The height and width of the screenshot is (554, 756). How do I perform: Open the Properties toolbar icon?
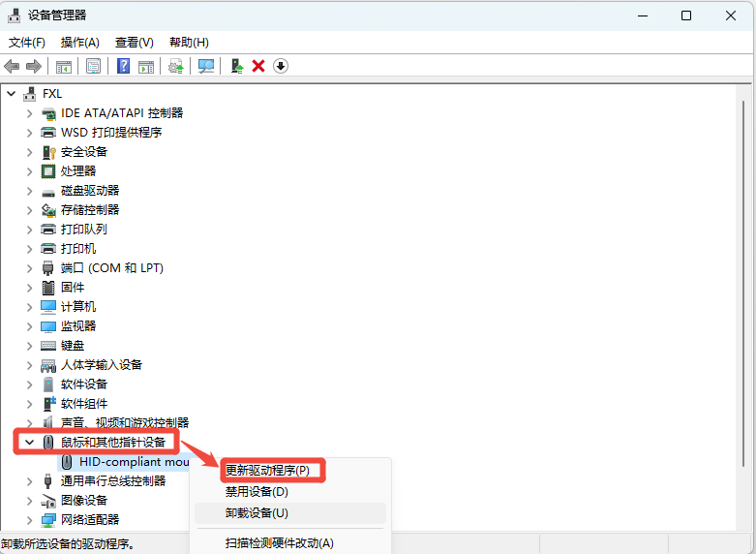point(93,66)
